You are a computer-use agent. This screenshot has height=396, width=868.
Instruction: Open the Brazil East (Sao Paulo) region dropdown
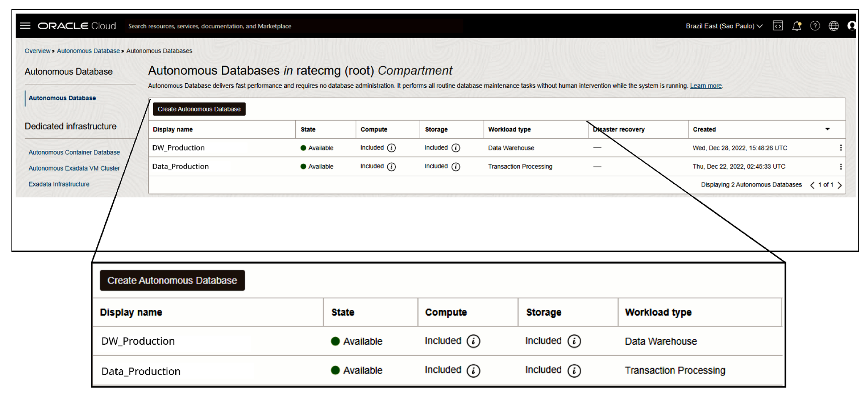724,26
